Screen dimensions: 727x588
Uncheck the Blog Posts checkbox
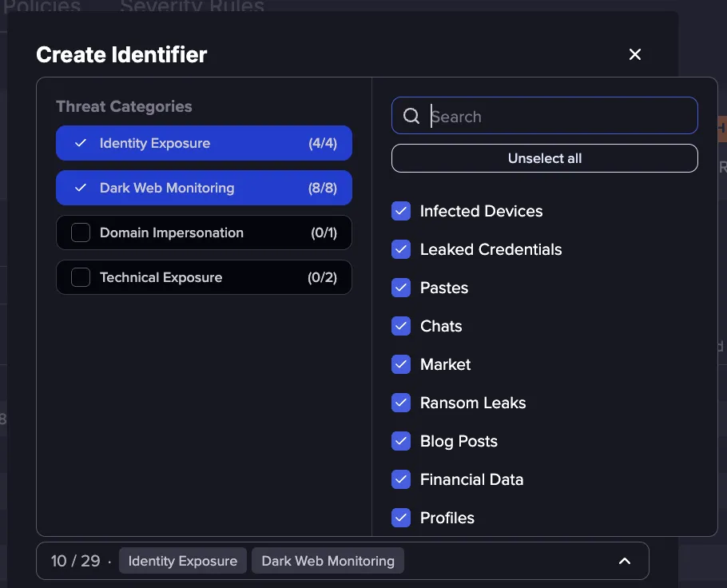[401, 441]
